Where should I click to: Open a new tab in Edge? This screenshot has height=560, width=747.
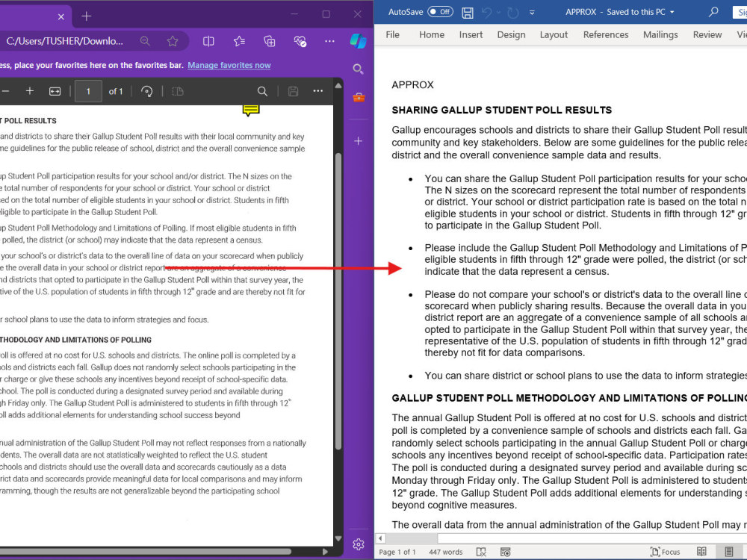(x=86, y=16)
